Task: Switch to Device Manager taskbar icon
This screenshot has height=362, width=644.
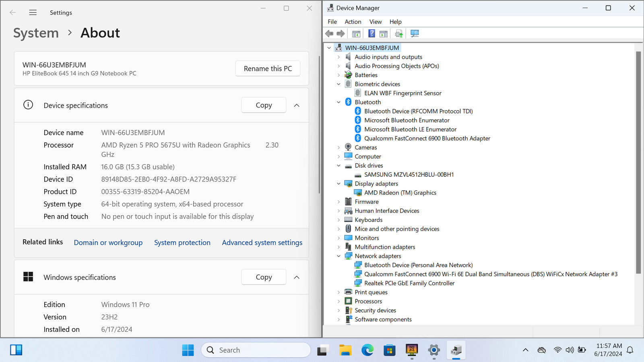Action: tap(456, 350)
